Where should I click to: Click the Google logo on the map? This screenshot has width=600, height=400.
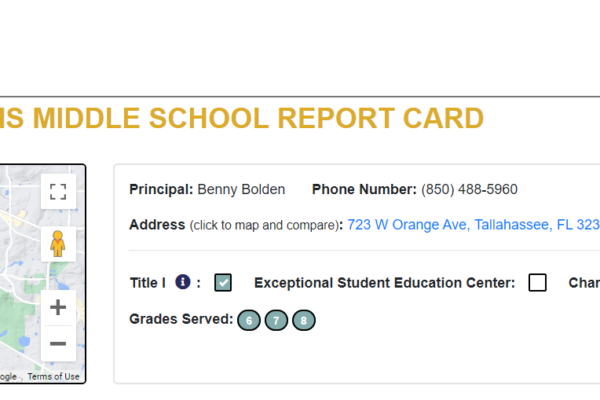click(x=8, y=377)
